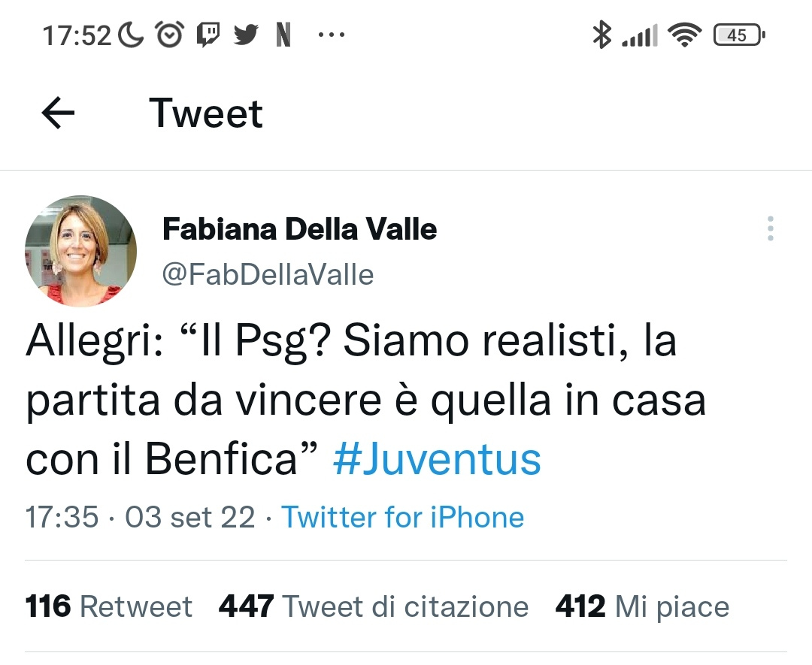Open Fabiana Della Valle's profile picture
The height and width of the screenshot is (665, 812).
(80, 252)
